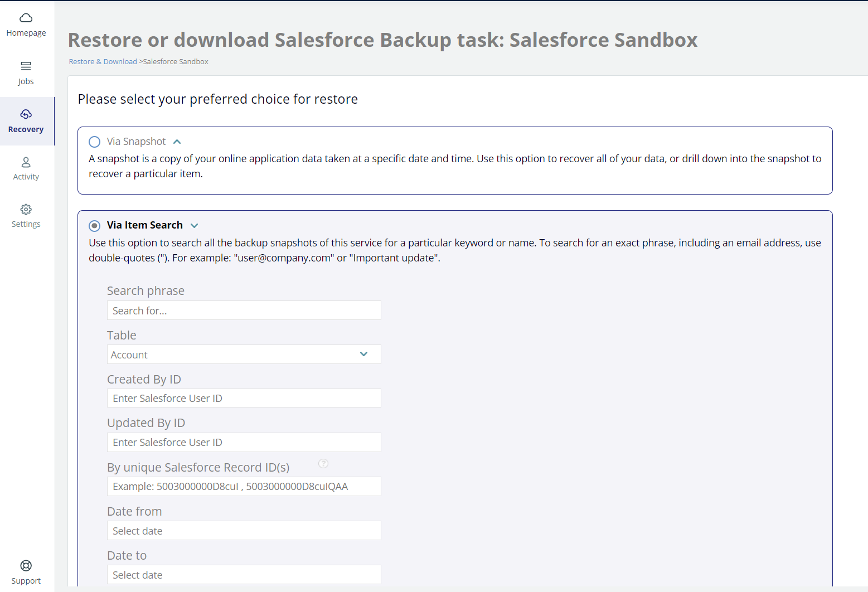868x592 pixels.
Task: Open the Restore & Download link
Action: [x=103, y=61]
